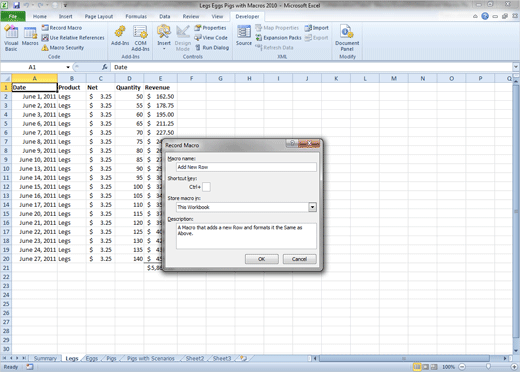Click Refresh Data in the XML group

click(x=274, y=48)
